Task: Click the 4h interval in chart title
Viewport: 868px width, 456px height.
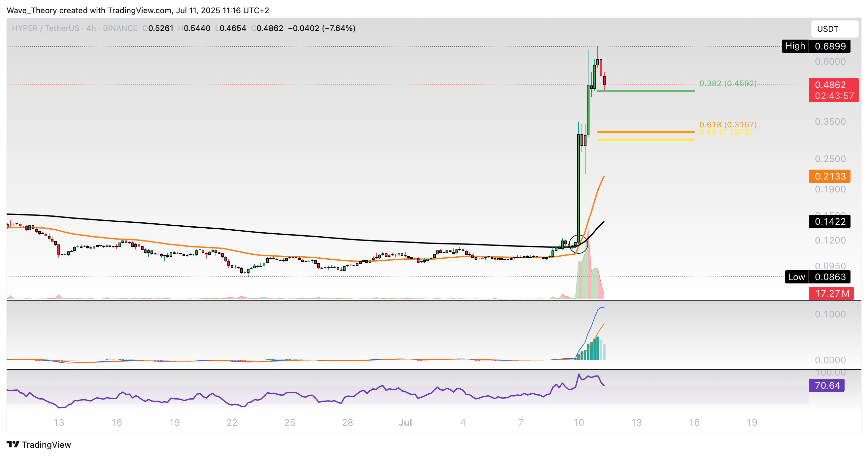Action: [x=91, y=28]
